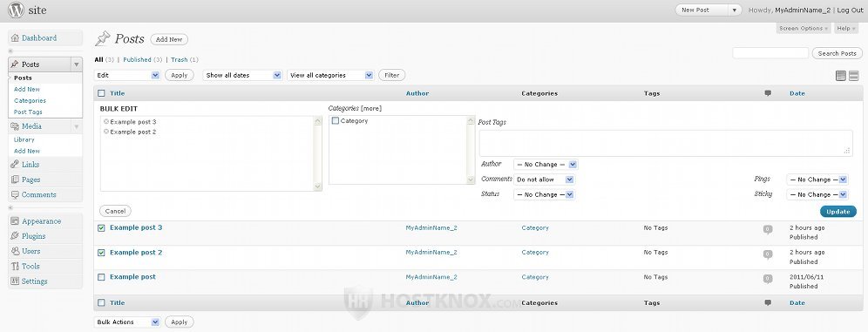The width and height of the screenshot is (868, 332).
Task: Open Categories under Posts menu
Action: coord(30,101)
